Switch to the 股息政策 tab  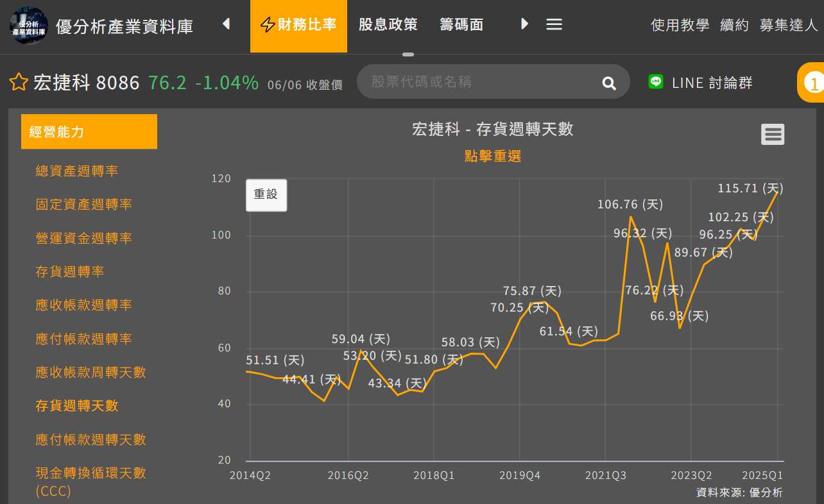coord(388,25)
